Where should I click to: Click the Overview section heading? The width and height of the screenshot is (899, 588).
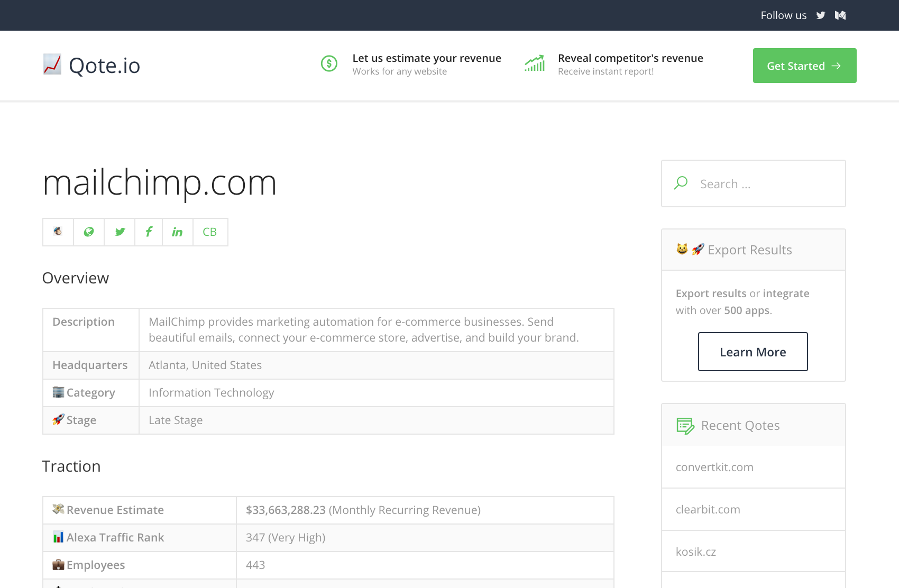point(76,278)
